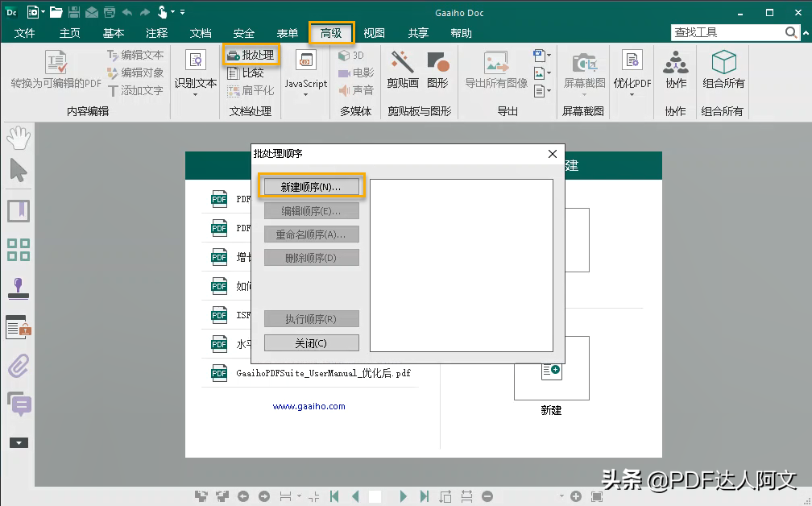This screenshot has height=506, width=812.
Task: Click the 图形 shapes icon
Action: tap(438, 62)
